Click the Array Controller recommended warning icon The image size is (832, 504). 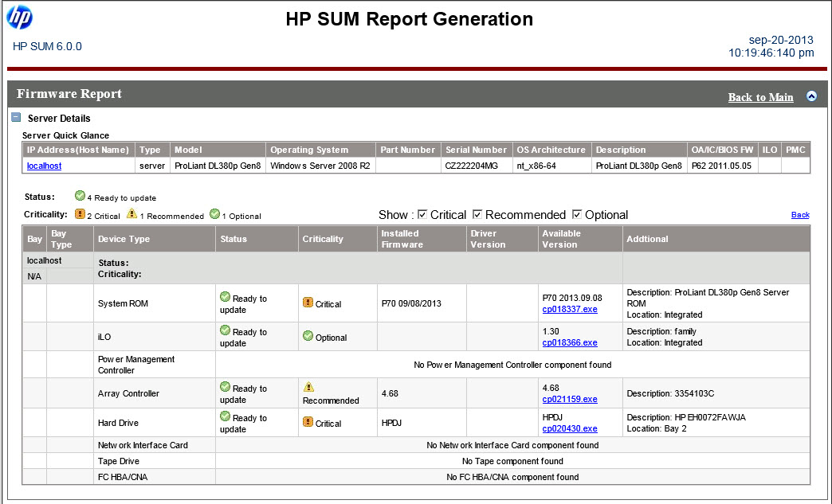click(x=308, y=387)
